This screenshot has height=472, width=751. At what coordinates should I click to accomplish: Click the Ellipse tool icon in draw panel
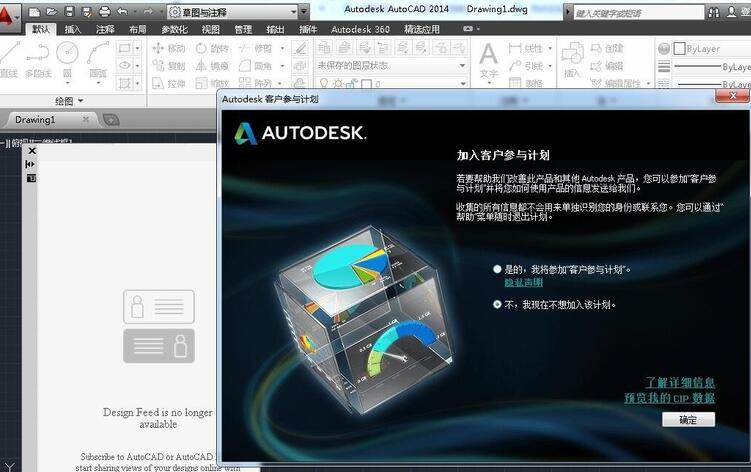[x=125, y=66]
